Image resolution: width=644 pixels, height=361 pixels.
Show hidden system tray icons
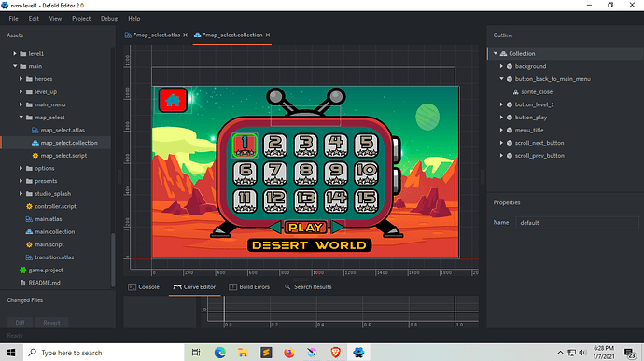(x=560, y=353)
